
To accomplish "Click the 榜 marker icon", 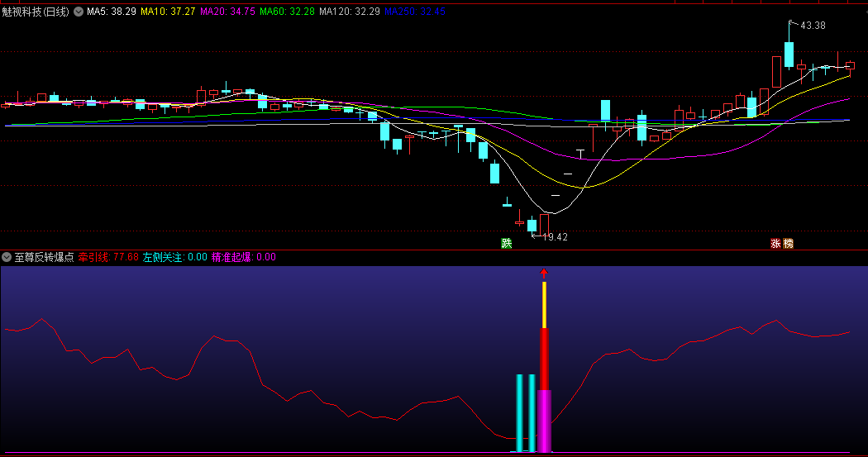I will [x=787, y=244].
